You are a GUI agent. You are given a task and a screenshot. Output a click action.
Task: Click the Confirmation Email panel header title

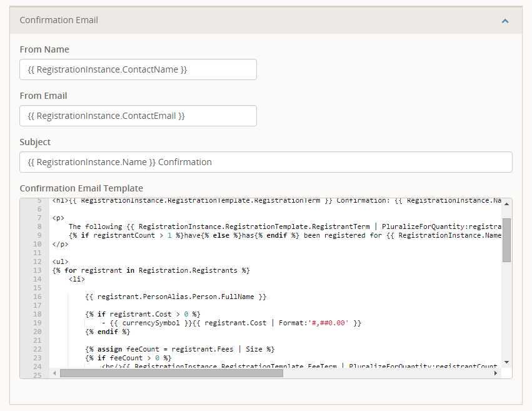[x=59, y=20]
